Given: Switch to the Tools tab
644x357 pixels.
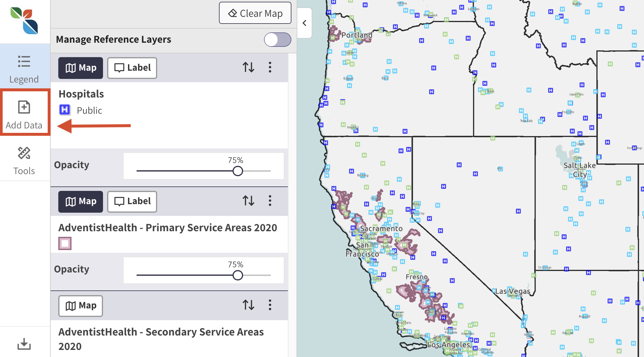Looking at the screenshot, I should pos(24,160).
